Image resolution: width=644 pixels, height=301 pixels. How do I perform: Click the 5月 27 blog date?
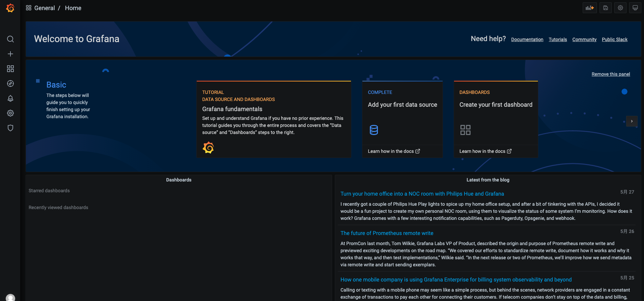pos(627,192)
